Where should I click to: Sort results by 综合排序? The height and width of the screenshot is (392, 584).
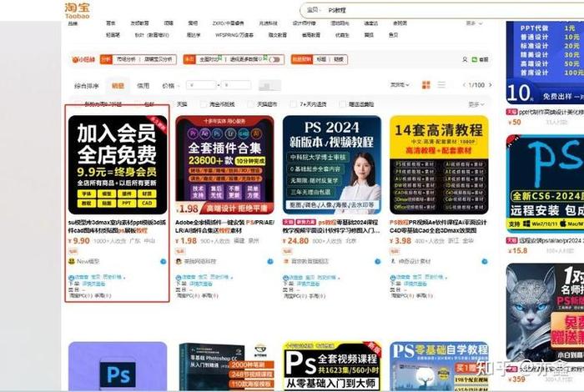[x=87, y=86]
